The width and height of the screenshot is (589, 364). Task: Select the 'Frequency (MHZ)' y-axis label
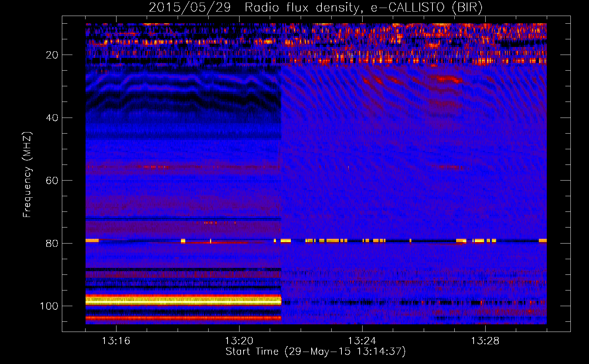[27, 175]
